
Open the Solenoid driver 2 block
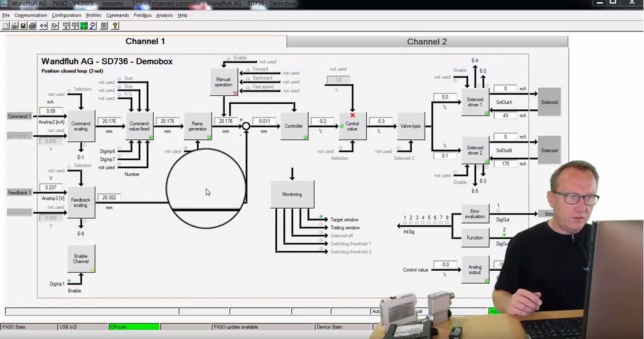tap(475, 150)
